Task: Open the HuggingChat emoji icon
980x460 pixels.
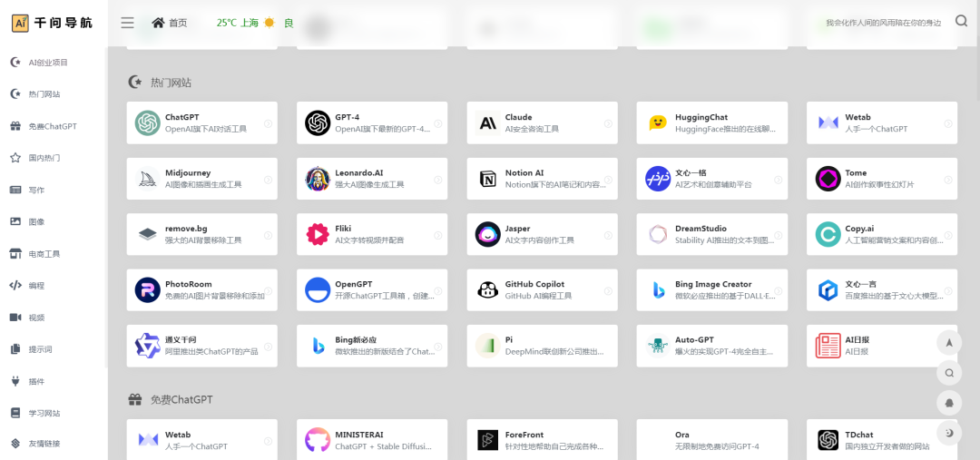Action: pos(658,123)
